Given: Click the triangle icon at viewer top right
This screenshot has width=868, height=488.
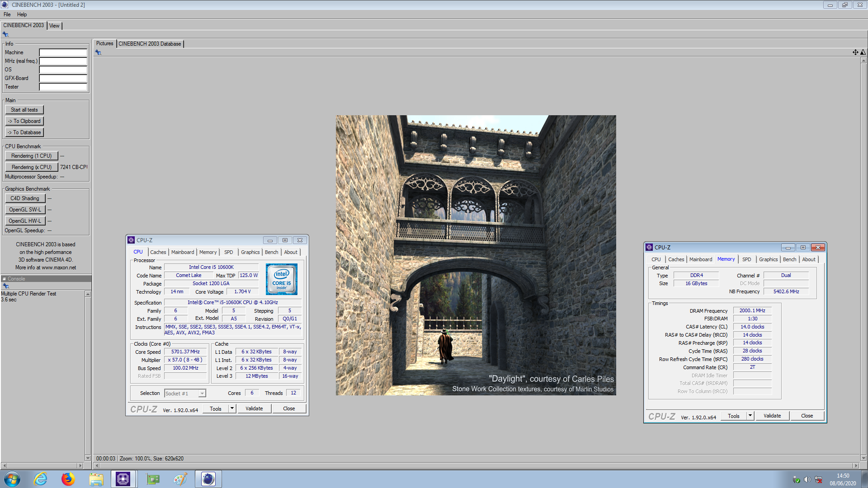Looking at the screenshot, I should tap(863, 52).
